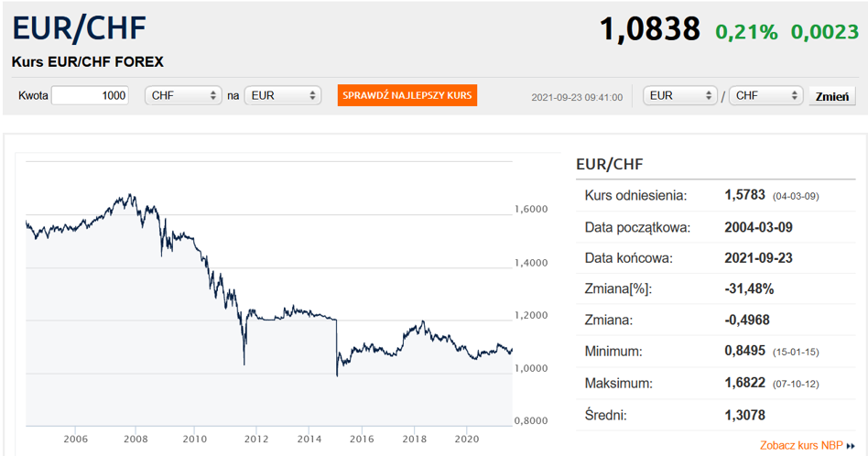Open the Zobacz kurs NBP link

(x=801, y=445)
